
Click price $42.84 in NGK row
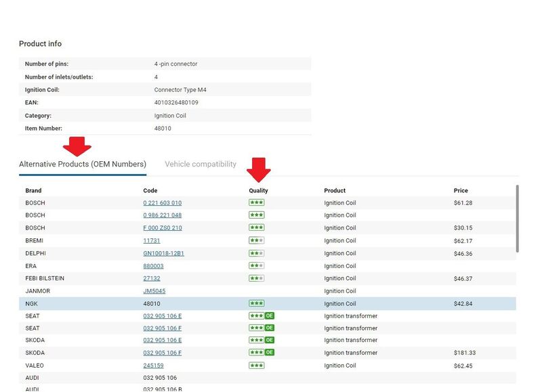tap(463, 303)
